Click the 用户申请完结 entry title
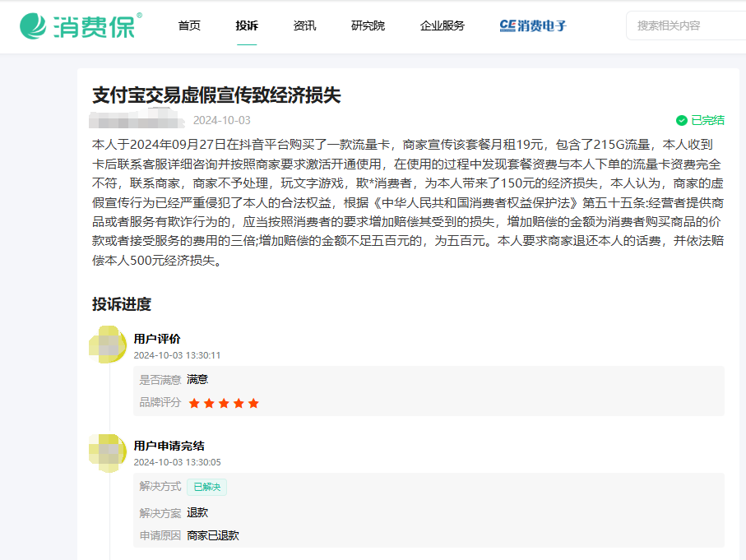This screenshot has height=560, width=746. [169, 446]
